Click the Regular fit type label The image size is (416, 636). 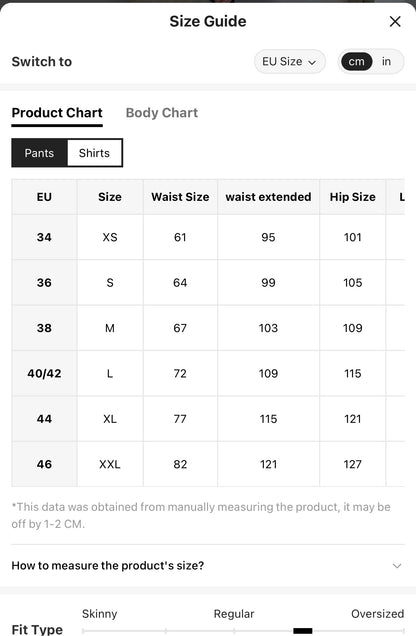pos(234,614)
